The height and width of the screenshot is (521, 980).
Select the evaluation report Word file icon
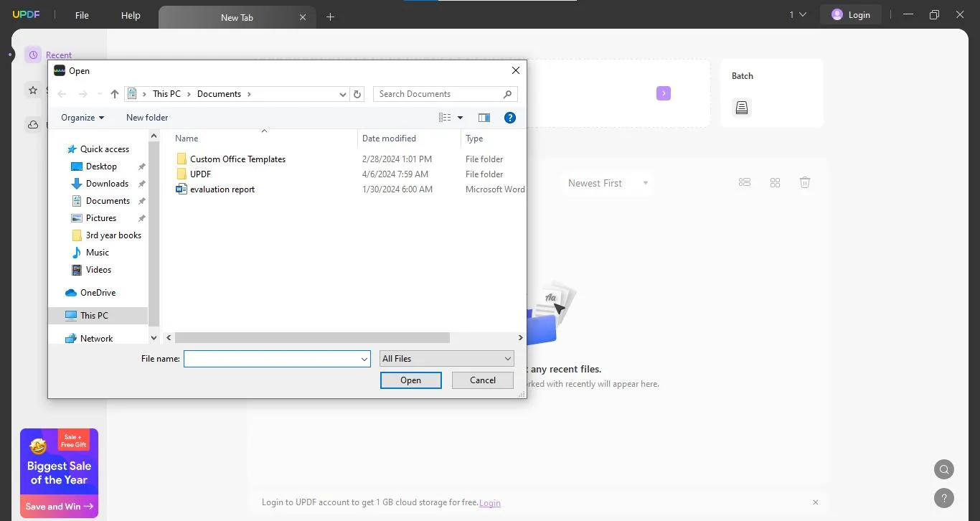(182, 189)
